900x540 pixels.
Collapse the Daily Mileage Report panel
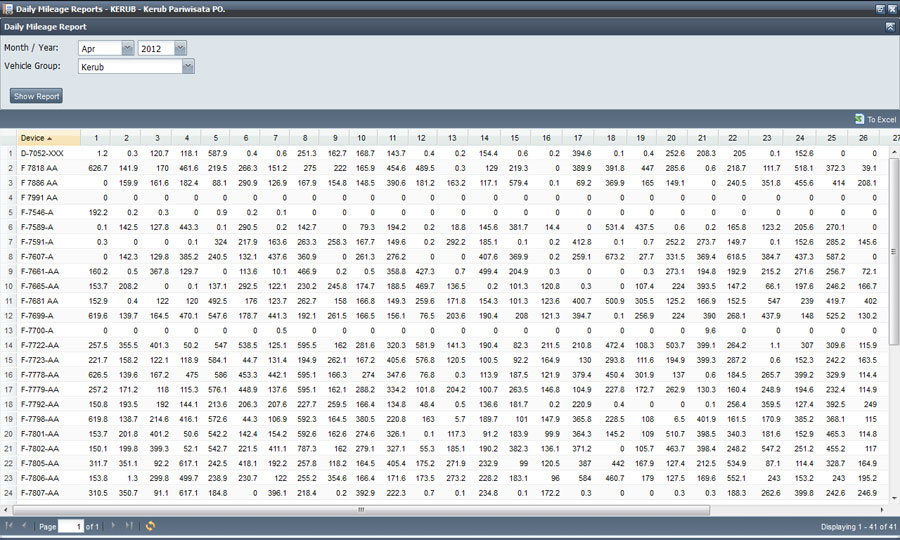pos(890,27)
